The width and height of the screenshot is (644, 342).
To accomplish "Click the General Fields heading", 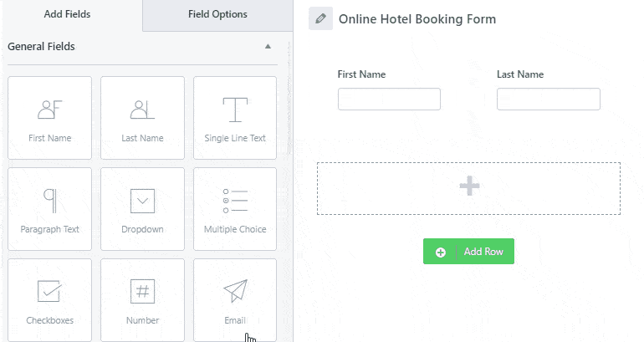I will coord(41,46).
